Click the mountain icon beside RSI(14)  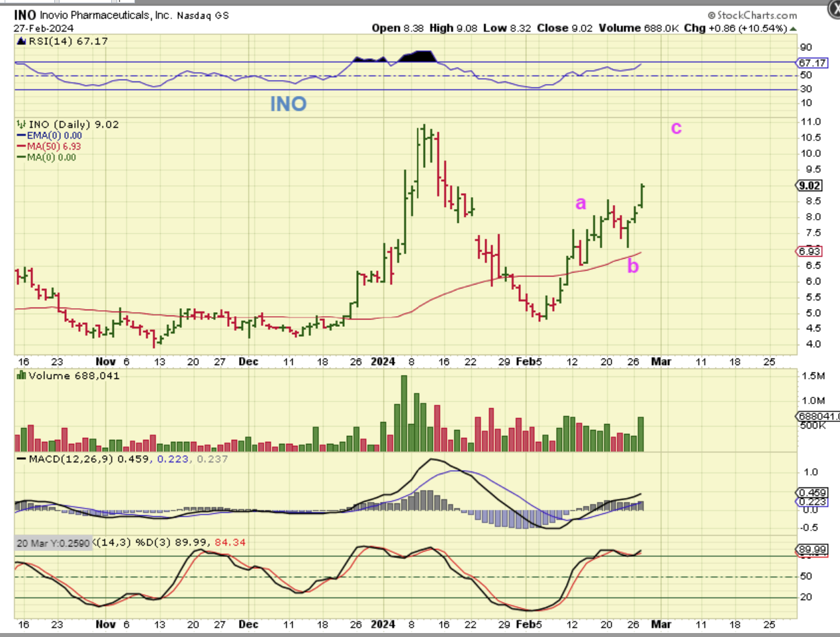click(21, 41)
